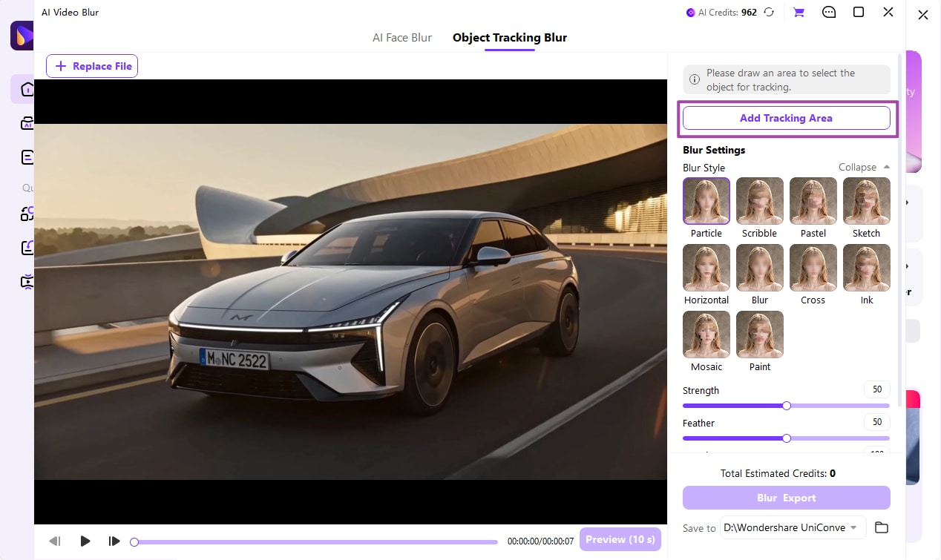Click the Feather value field
Screen dimensions: 941x560
[x=876, y=422]
